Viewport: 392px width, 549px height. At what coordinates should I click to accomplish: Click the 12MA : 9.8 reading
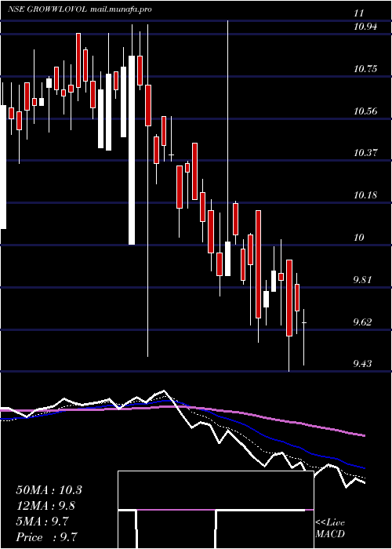coord(45,506)
